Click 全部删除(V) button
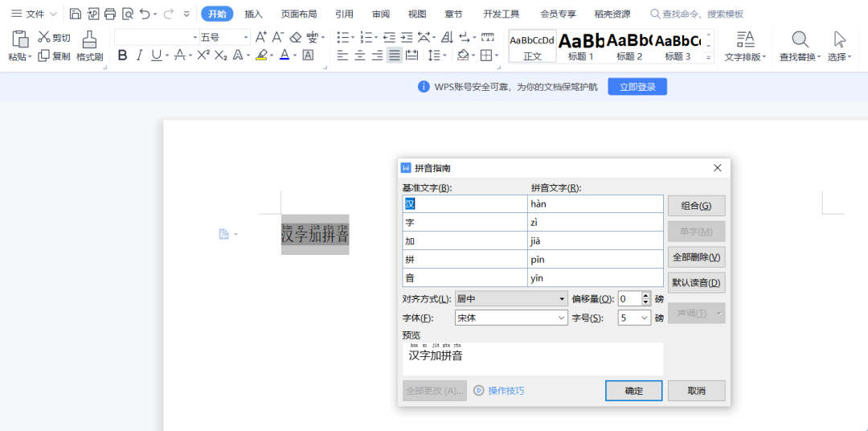The width and height of the screenshot is (868, 431). tap(696, 257)
